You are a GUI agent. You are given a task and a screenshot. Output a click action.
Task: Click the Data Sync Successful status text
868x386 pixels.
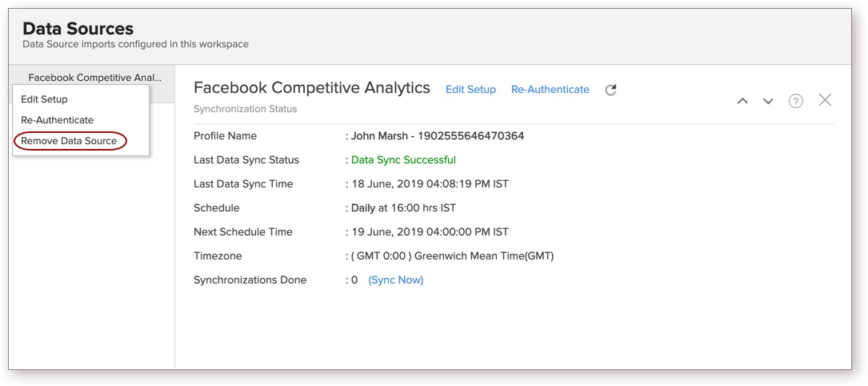click(403, 160)
